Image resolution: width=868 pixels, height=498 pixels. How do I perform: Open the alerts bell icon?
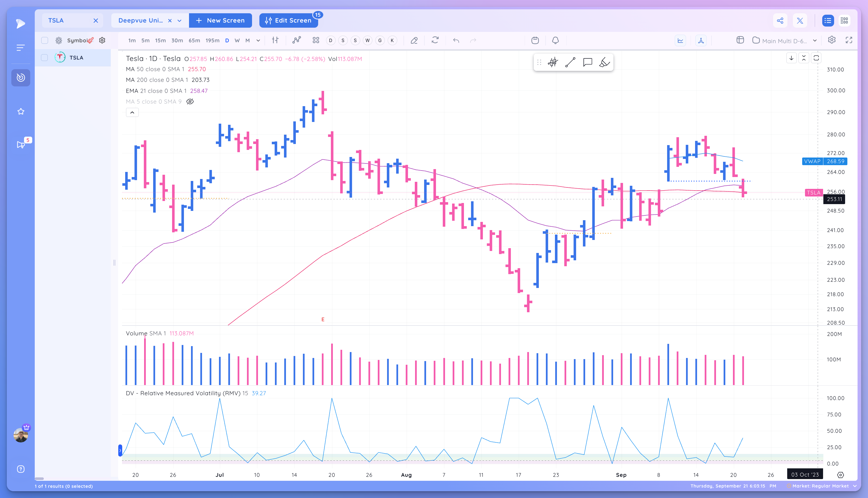(555, 40)
